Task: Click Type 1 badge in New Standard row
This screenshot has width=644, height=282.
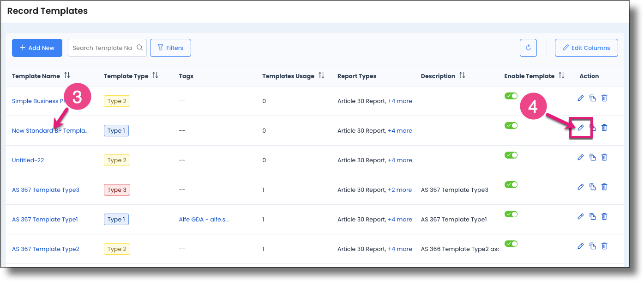Action: point(116,130)
